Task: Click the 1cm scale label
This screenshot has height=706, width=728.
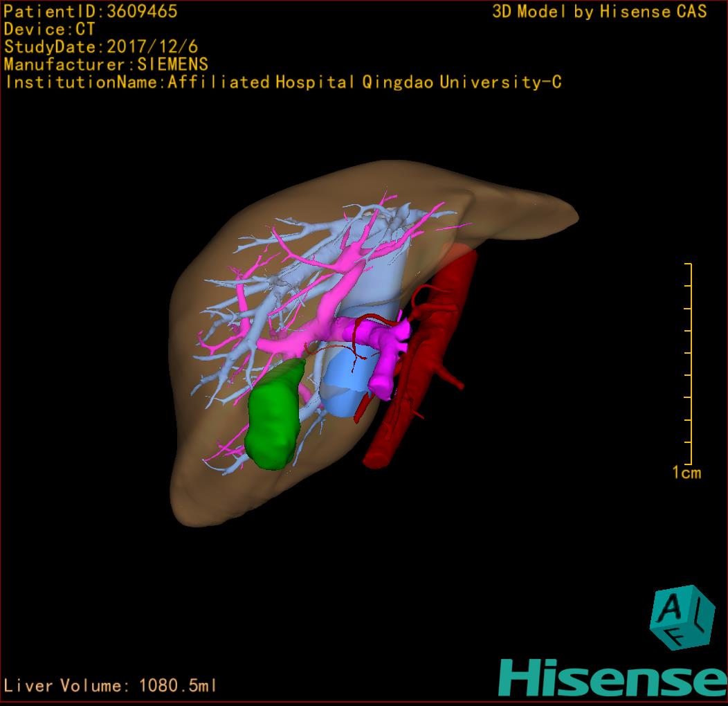Action: point(686,473)
